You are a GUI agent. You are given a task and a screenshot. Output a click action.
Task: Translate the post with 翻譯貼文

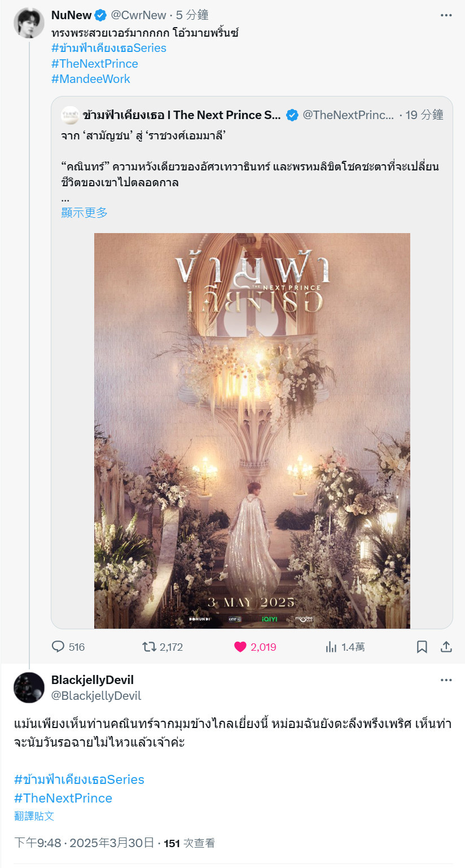coord(34,816)
